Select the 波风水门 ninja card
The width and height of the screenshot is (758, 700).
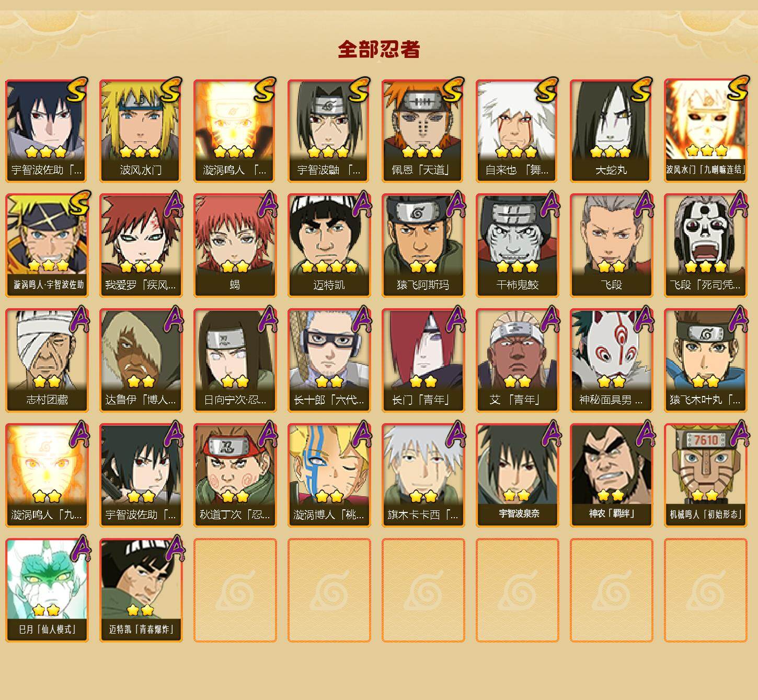pos(141,131)
